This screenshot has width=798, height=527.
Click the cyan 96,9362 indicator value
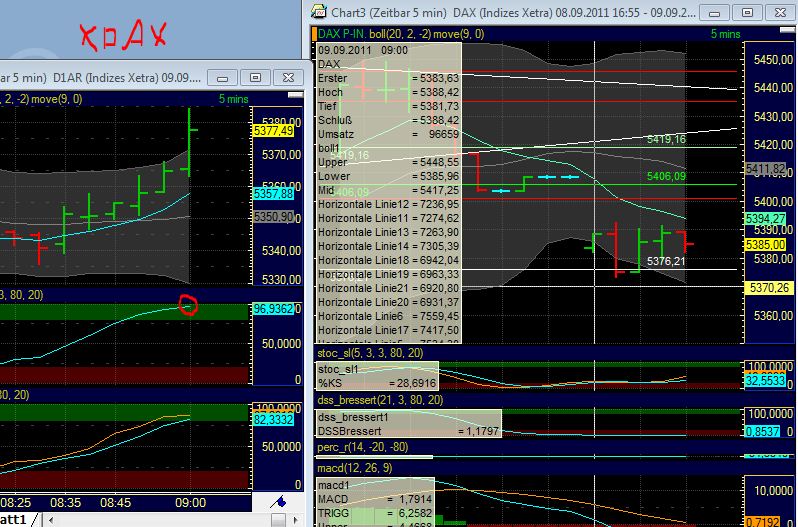click(x=273, y=309)
